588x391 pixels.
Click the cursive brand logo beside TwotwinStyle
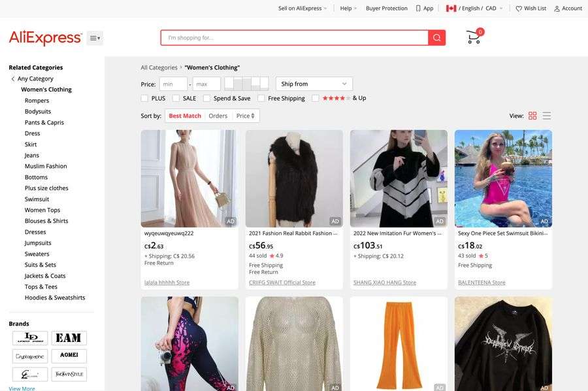click(x=30, y=374)
